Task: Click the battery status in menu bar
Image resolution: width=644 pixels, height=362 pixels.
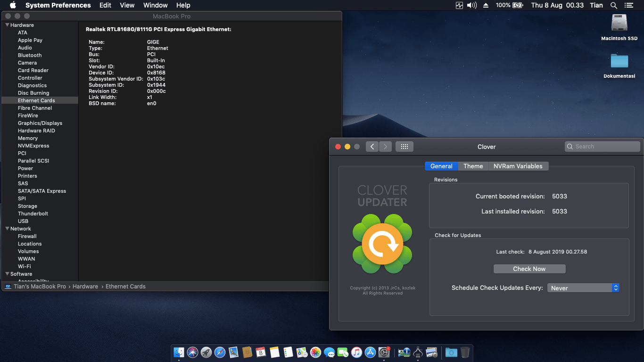Action: [x=510, y=5]
